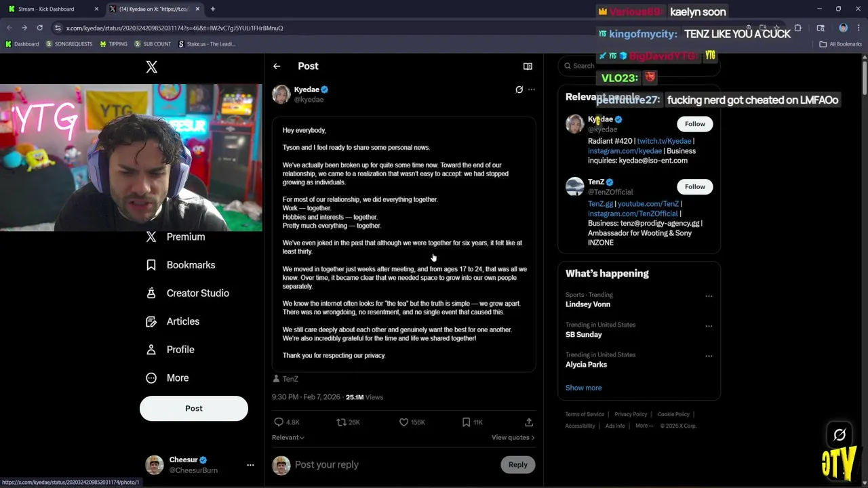The image size is (868, 488).
Task: Open Lindsey Vonn trending topic
Action: point(588,304)
